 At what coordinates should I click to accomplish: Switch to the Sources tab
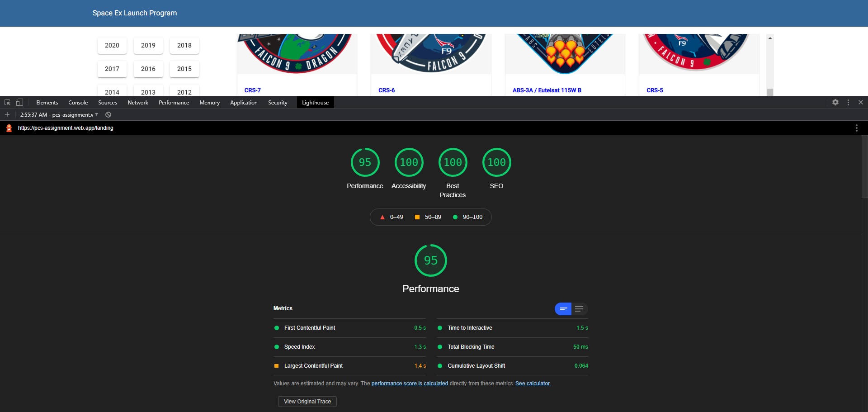[108, 103]
